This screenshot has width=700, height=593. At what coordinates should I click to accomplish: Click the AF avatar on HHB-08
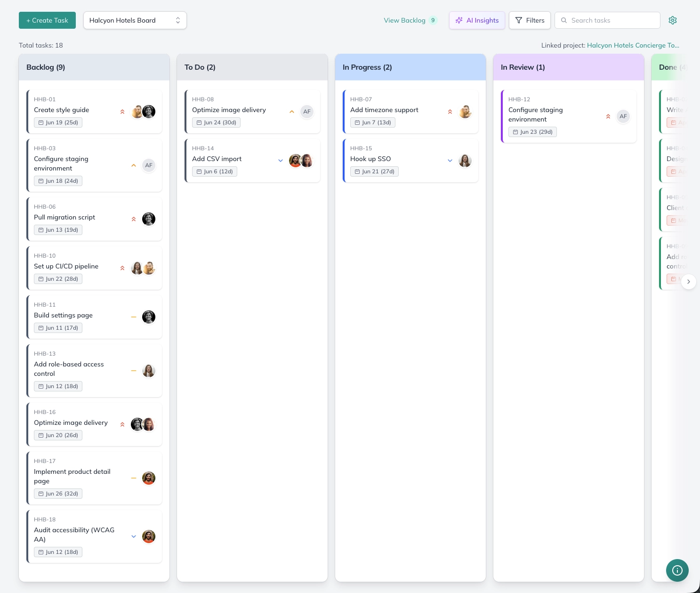point(307,112)
